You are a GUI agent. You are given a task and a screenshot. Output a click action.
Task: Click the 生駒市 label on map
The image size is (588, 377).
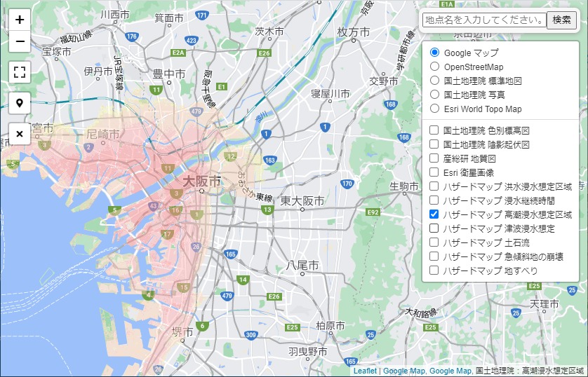point(404,186)
